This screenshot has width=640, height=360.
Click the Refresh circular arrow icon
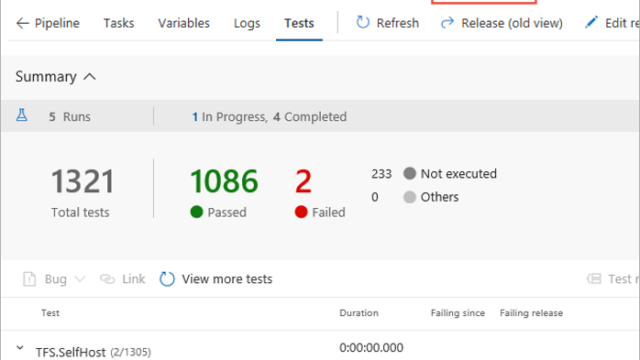click(x=362, y=22)
